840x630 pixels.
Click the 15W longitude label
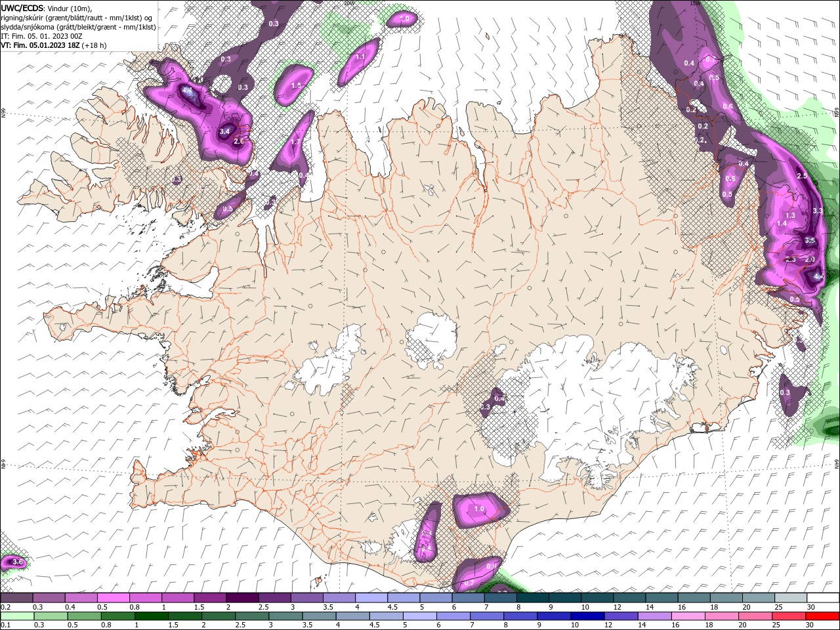(x=696, y=3)
